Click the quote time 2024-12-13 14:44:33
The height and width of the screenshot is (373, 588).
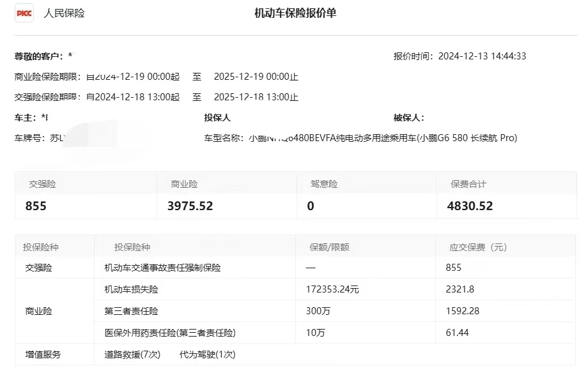(x=482, y=56)
